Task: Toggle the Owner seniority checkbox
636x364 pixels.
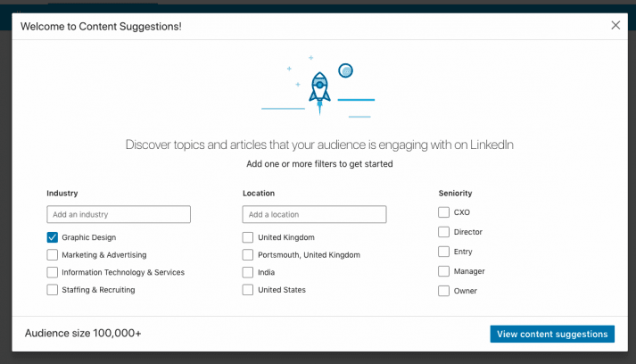Action: 444,291
